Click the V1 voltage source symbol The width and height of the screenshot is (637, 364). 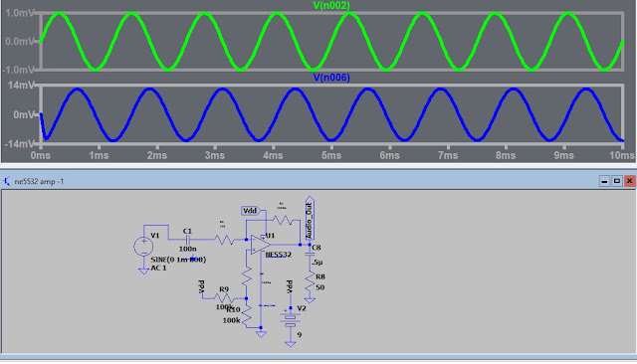[143, 247]
